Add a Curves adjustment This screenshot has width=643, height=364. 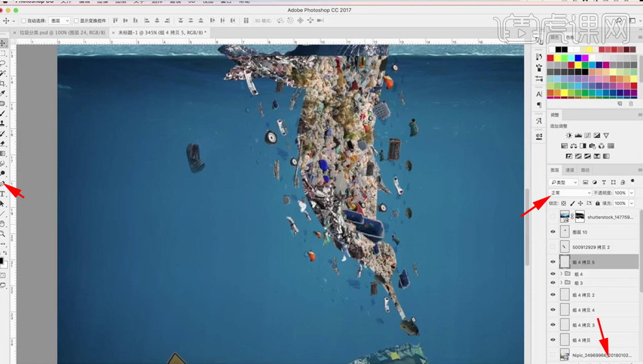pos(588,136)
